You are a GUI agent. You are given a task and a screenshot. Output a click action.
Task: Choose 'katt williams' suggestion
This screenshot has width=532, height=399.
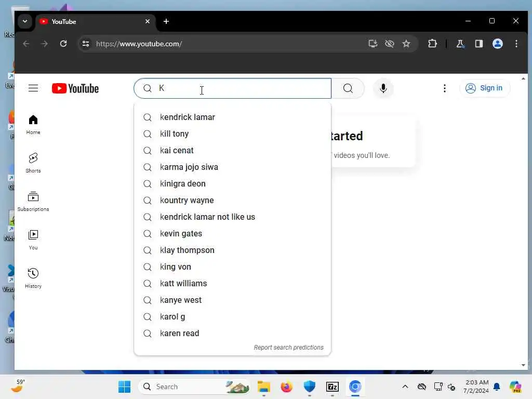pyautogui.click(x=232, y=283)
